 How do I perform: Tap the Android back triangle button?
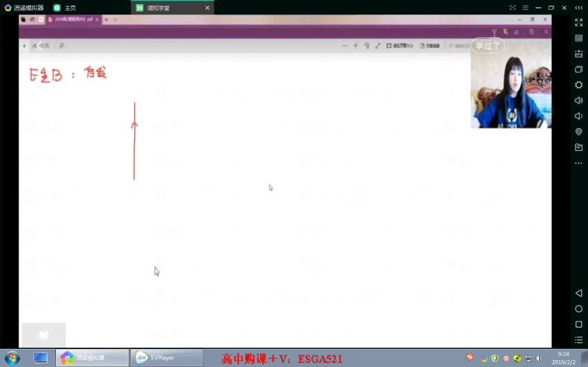click(578, 293)
